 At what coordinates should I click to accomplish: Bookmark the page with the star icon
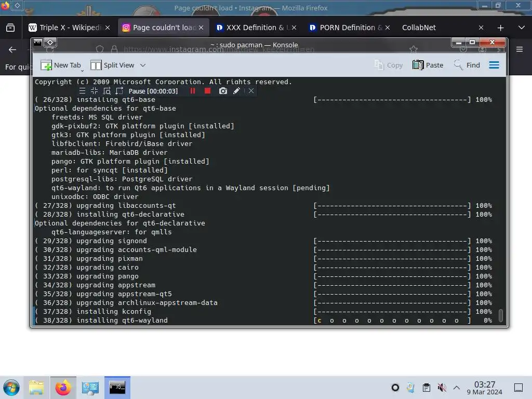click(413, 49)
